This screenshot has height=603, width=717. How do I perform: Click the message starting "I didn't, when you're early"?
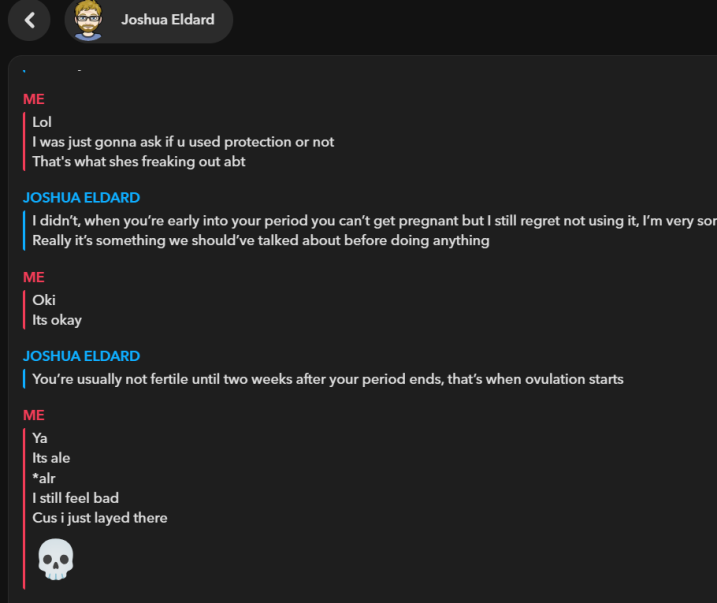[x=370, y=221]
